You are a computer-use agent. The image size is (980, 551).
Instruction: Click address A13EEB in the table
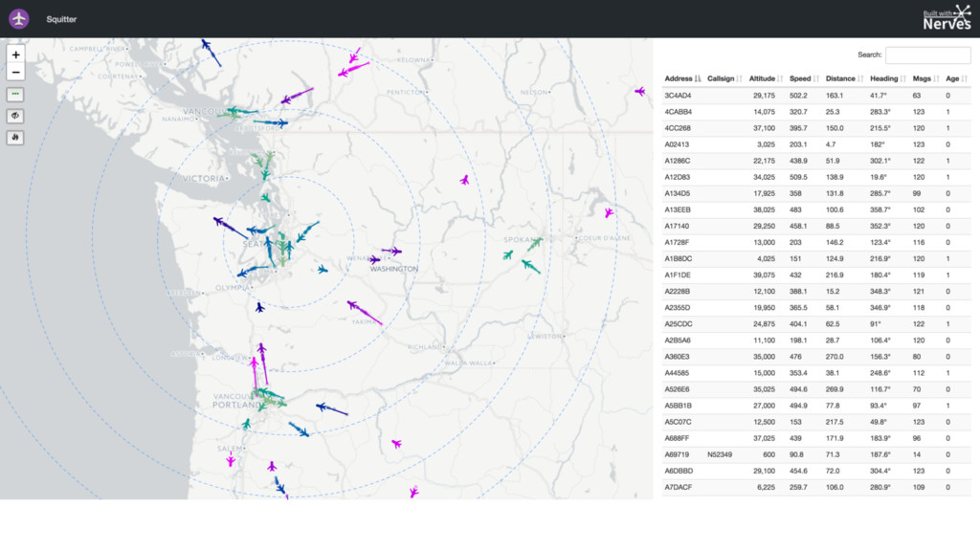pos(678,209)
